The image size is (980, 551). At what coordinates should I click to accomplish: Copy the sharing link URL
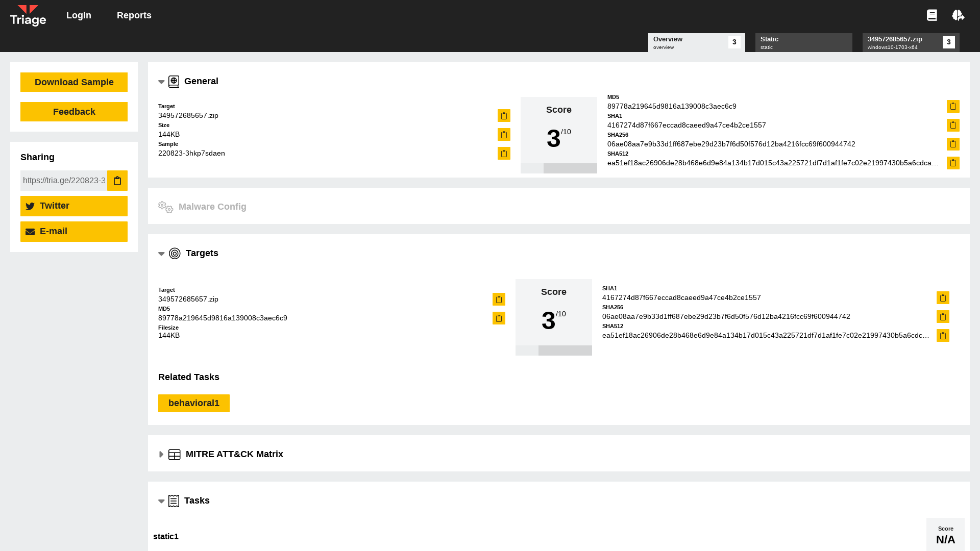(117, 180)
